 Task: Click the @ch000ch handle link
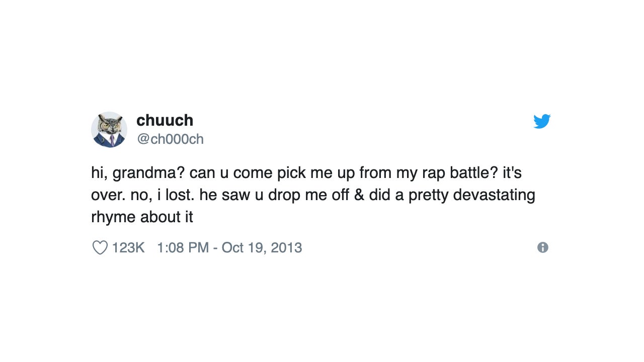click(x=170, y=139)
